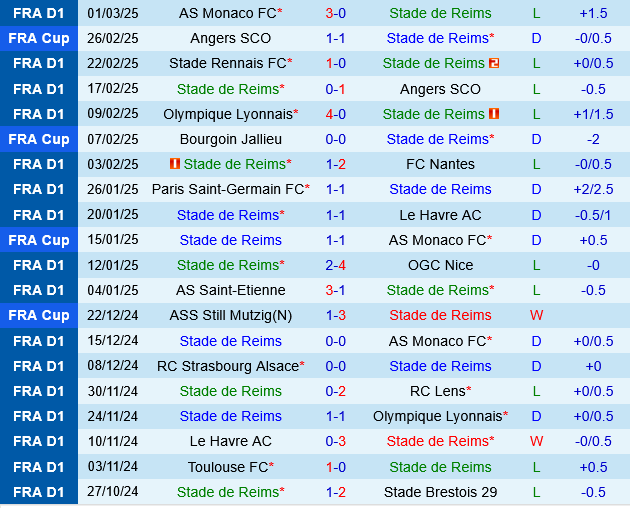Viewport: 630px width, 508px height.
Task: Click red card icon in Olympique Lyonnais 4-0 row
Action: pos(494,114)
